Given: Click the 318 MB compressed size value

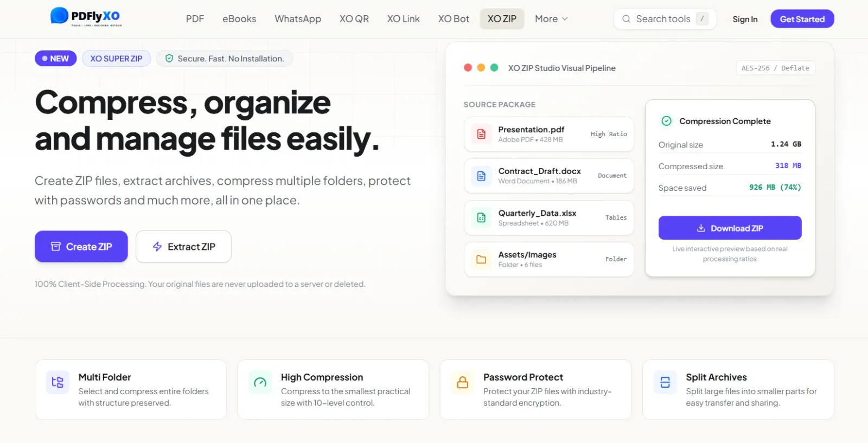Looking at the screenshot, I should [788, 165].
